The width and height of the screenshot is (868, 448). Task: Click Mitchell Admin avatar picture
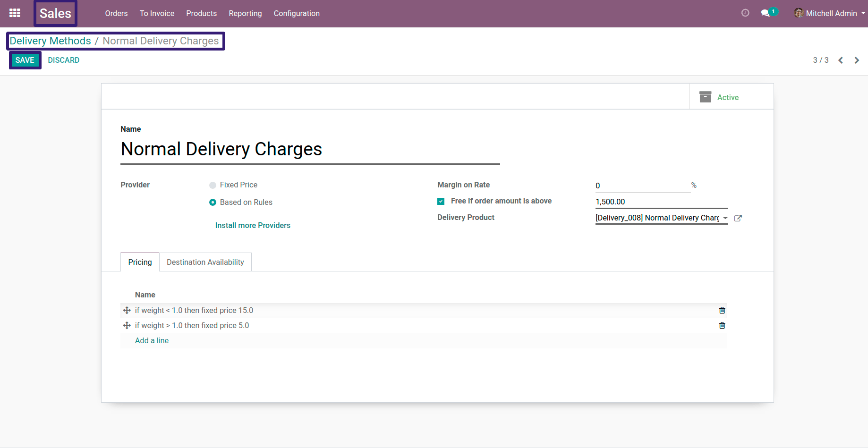coord(799,13)
